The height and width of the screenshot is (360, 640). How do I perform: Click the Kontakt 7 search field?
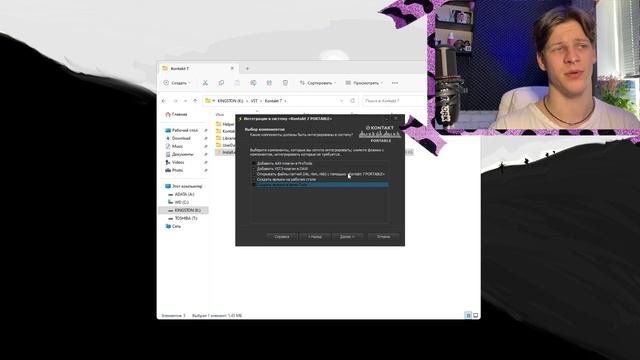point(394,101)
